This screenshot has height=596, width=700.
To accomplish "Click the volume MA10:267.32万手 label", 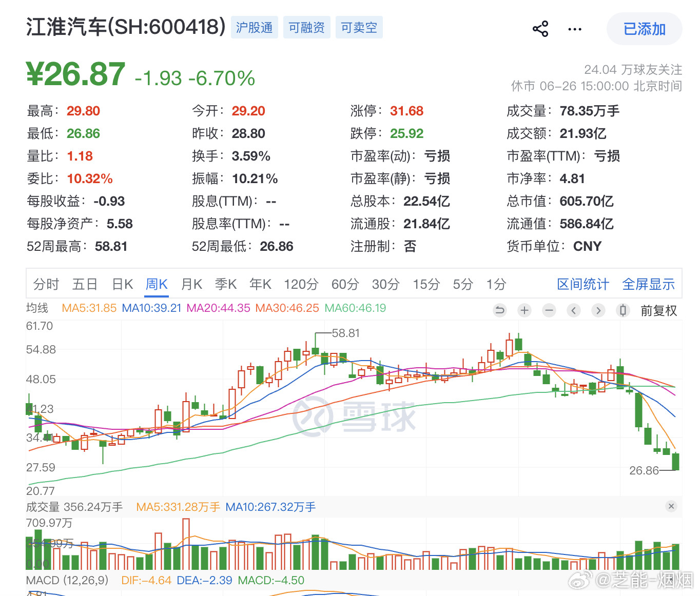I will tap(270, 507).
